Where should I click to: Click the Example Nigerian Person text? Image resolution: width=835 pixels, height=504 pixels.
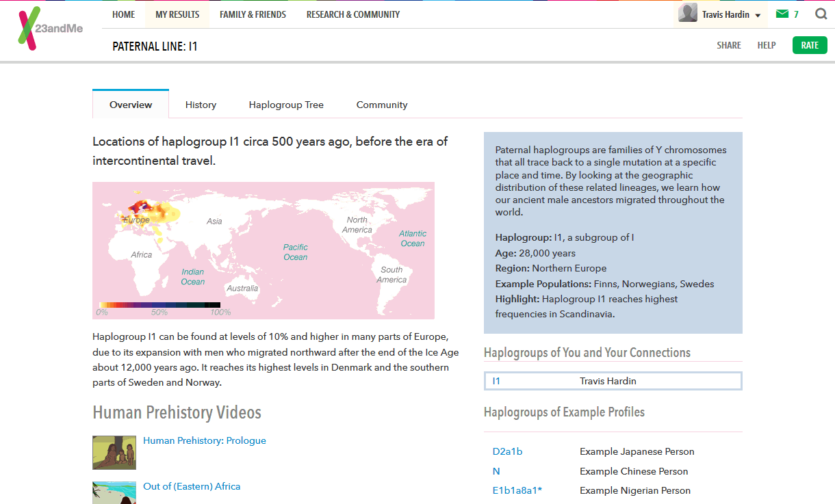tap(635, 490)
